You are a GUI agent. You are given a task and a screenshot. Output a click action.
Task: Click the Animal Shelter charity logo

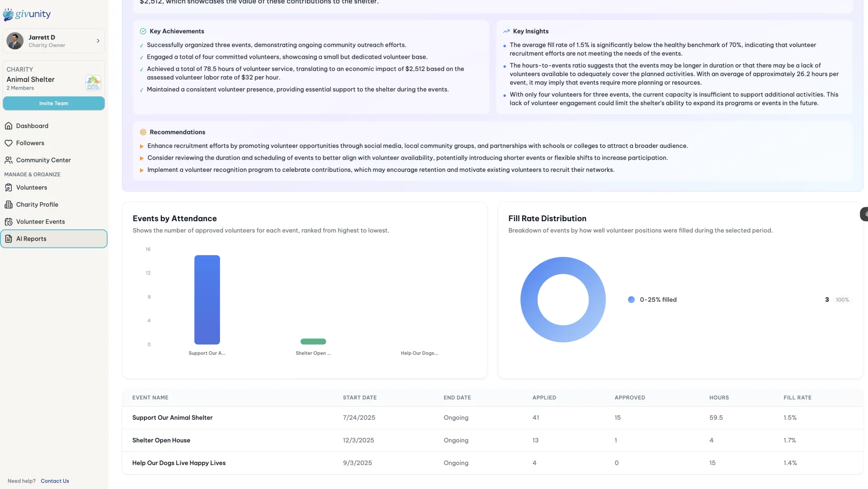pyautogui.click(x=93, y=83)
